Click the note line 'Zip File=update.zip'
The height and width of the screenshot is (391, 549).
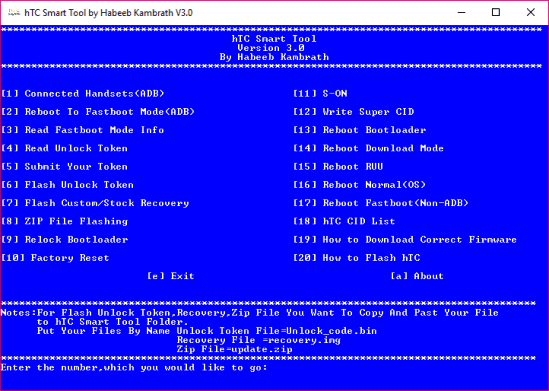(235, 349)
